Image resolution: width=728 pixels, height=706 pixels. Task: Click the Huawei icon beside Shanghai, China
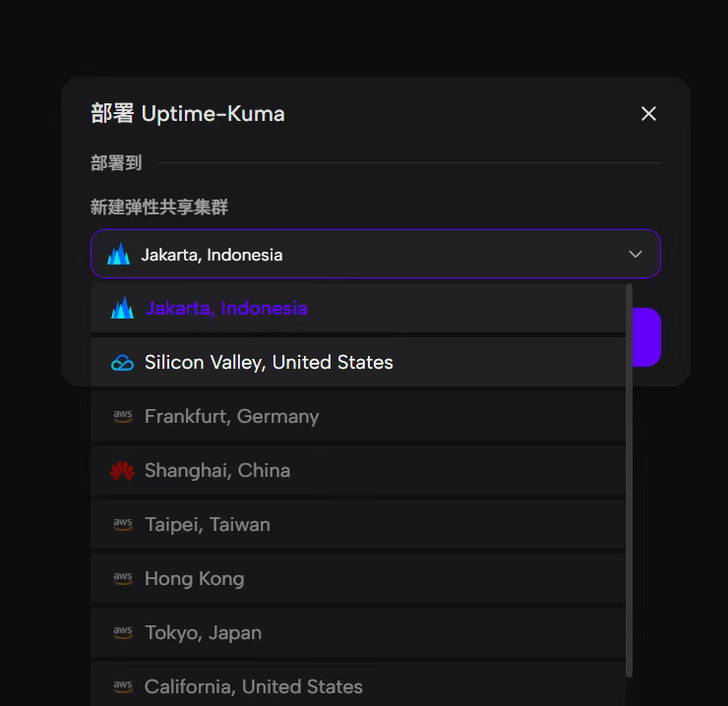coord(122,471)
